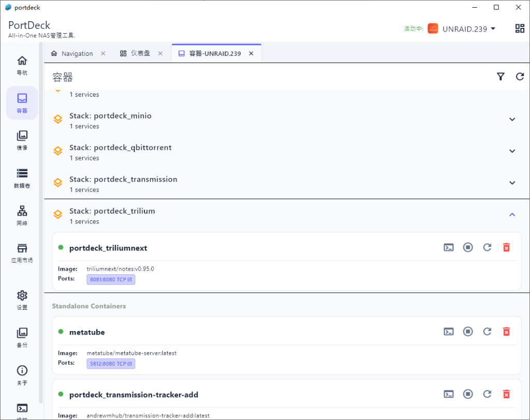Close the 容器-UNRAID.239 tab

[x=251, y=54]
